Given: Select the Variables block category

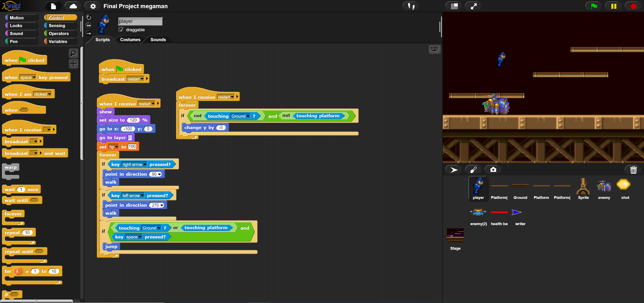Looking at the screenshot, I should (60, 41).
